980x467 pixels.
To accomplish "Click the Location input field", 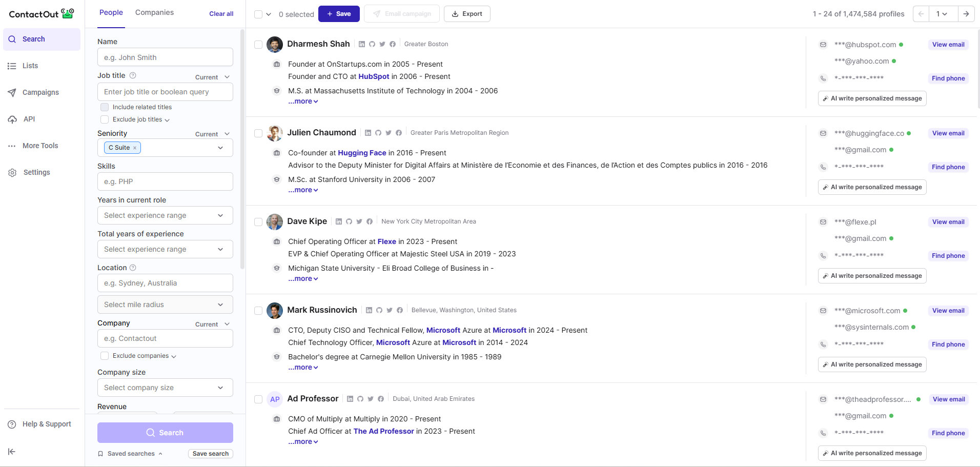I will (x=165, y=283).
